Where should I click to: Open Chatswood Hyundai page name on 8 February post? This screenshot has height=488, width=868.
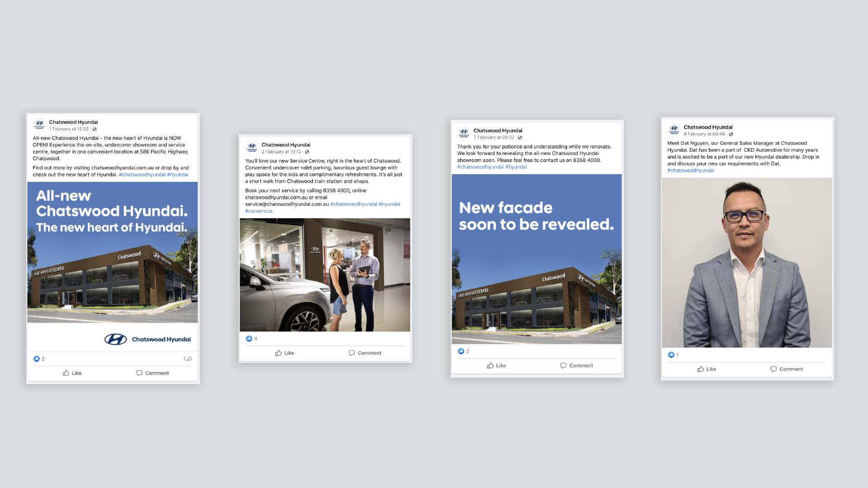pos(708,127)
